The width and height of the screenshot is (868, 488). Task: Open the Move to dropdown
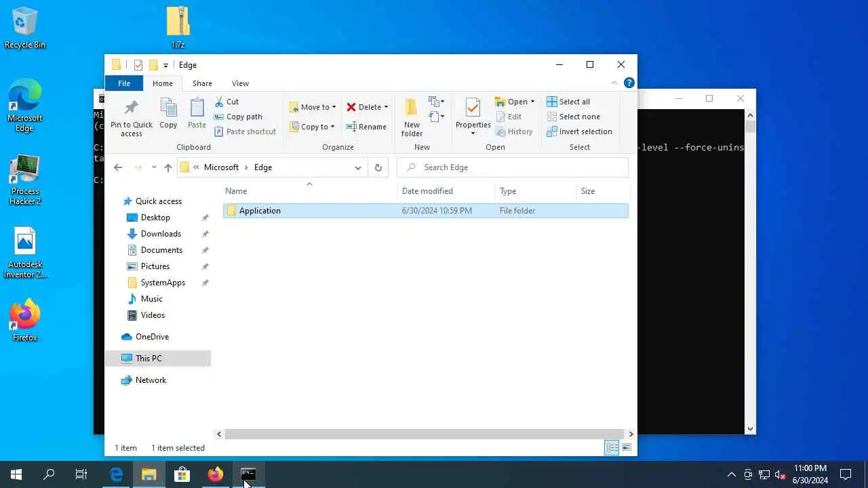[x=313, y=107]
